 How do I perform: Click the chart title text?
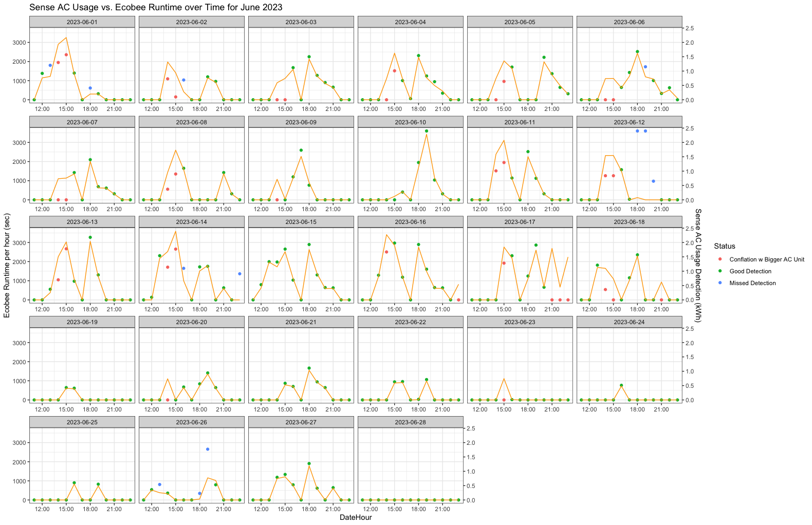[156, 7]
